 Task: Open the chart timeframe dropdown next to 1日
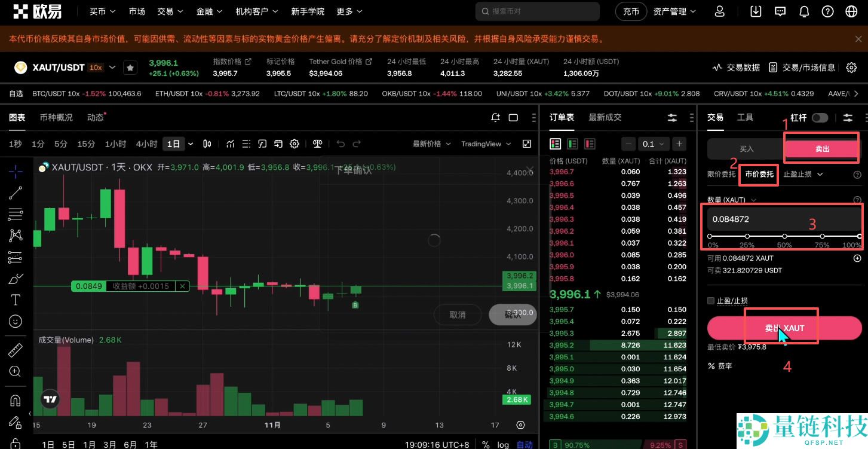point(190,143)
